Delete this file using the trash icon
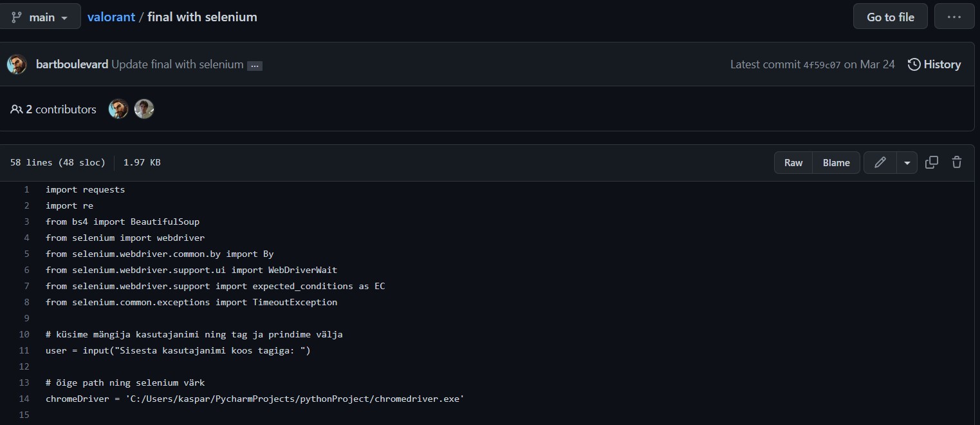The width and height of the screenshot is (980, 425). point(957,162)
